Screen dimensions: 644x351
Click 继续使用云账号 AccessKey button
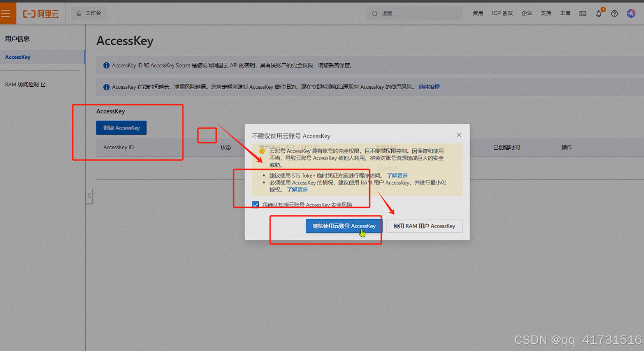344,226
